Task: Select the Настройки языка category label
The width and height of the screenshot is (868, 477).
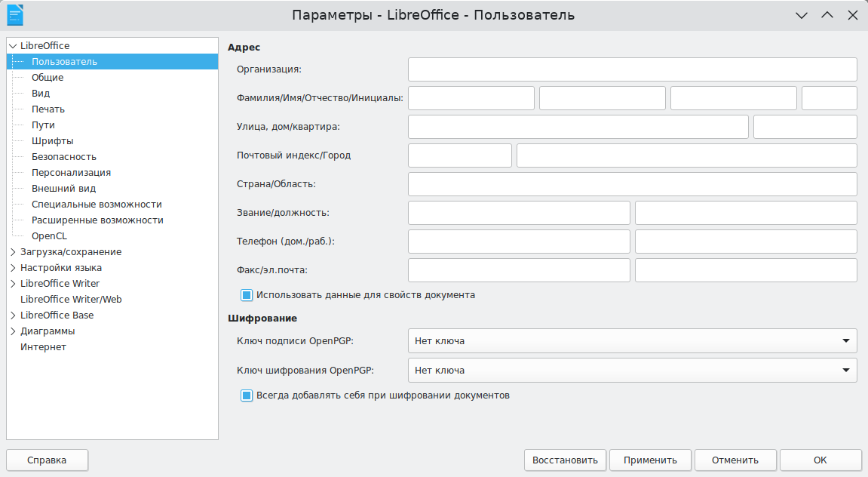Action: click(61, 268)
